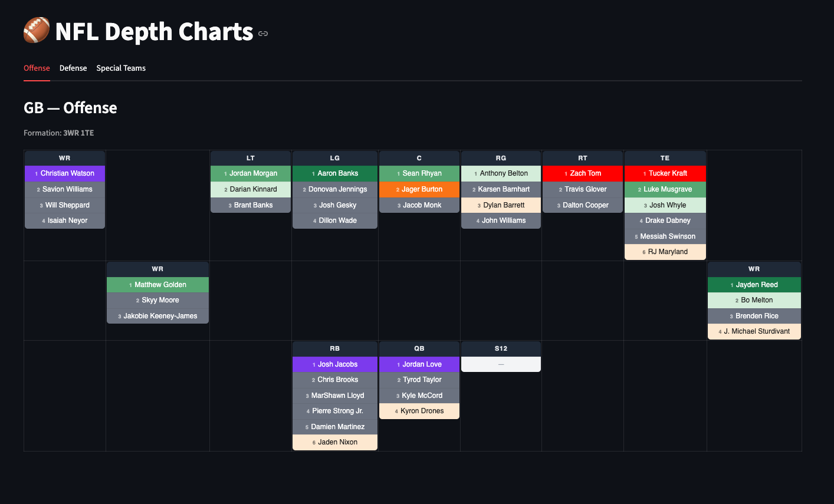The width and height of the screenshot is (834, 504).
Task: Click Aaron Banks at LG
Action: click(x=335, y=173)
